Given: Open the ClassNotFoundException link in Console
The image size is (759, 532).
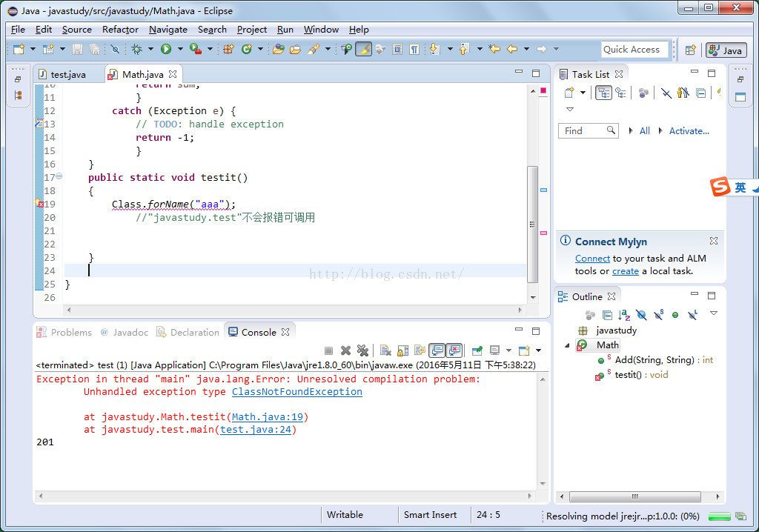Looking at the screenshot, I should 296,392.
